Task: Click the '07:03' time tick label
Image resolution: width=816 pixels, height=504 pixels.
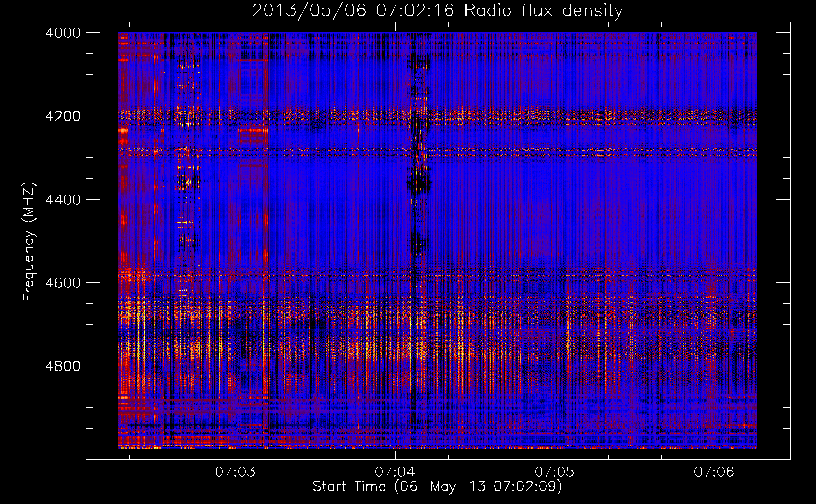Action: (x=235, y=472)
